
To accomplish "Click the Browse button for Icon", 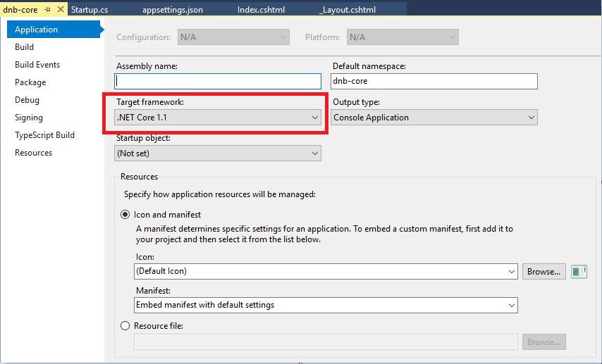I will (543, 271).
